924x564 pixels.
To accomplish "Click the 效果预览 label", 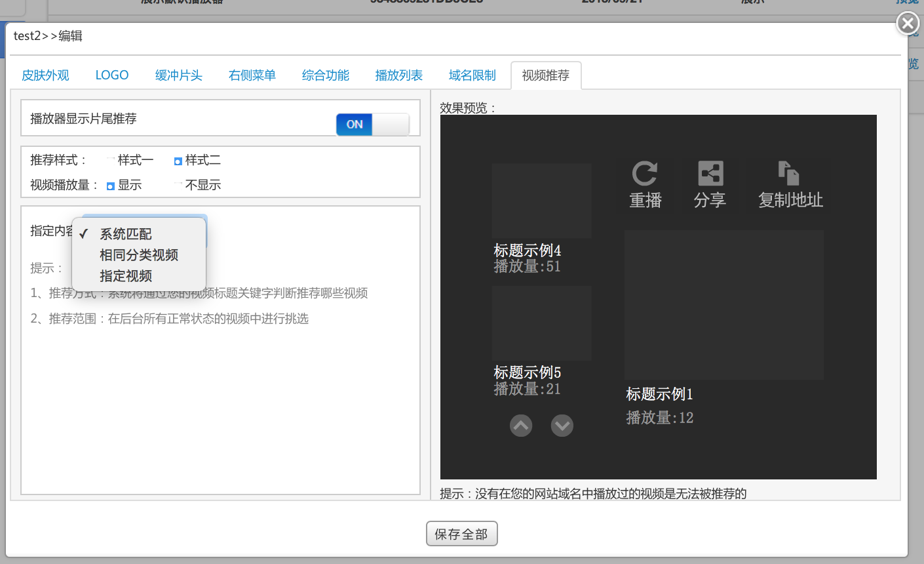I will pos(468,108).
